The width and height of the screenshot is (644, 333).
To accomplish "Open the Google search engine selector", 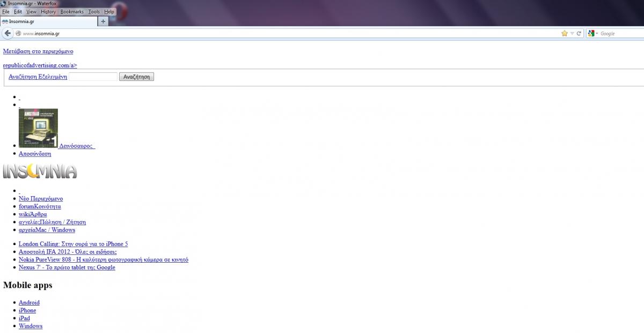I will point(592,33).
